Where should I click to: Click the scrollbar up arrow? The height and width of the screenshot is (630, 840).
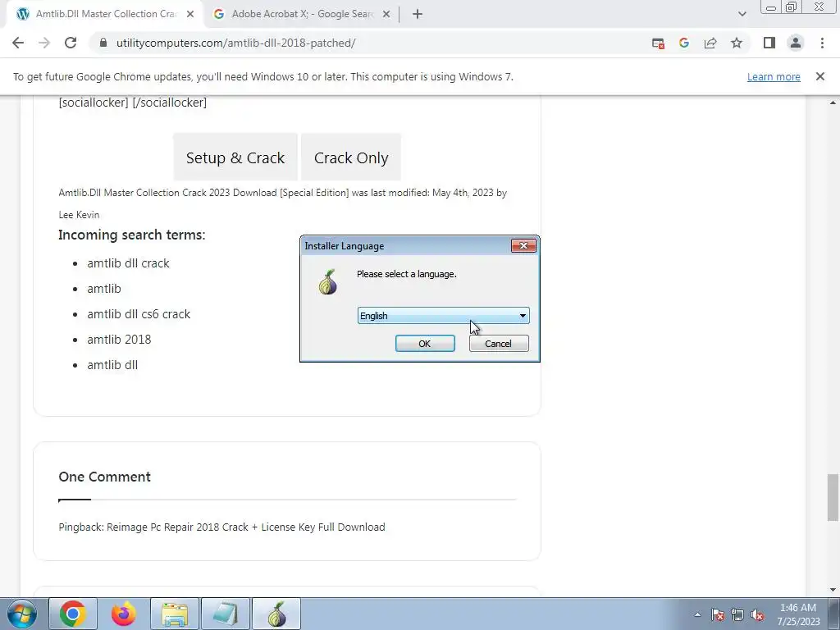point(833,103)
